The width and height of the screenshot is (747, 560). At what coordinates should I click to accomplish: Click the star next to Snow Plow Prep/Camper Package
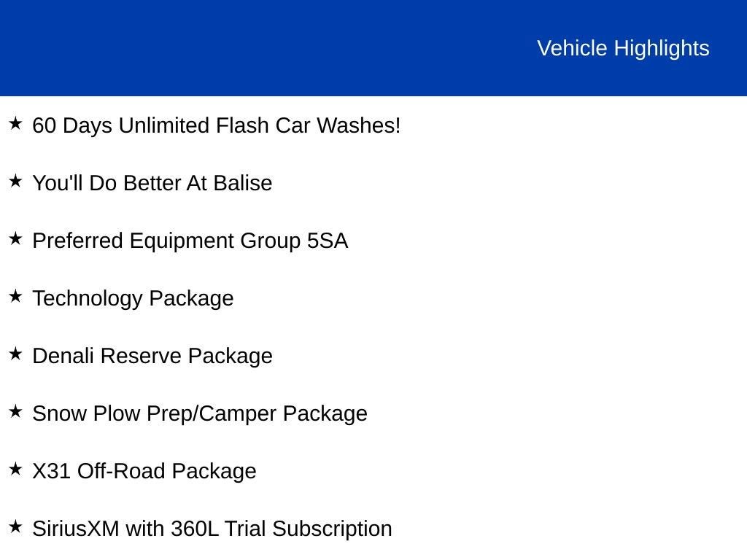click(15, 411)
